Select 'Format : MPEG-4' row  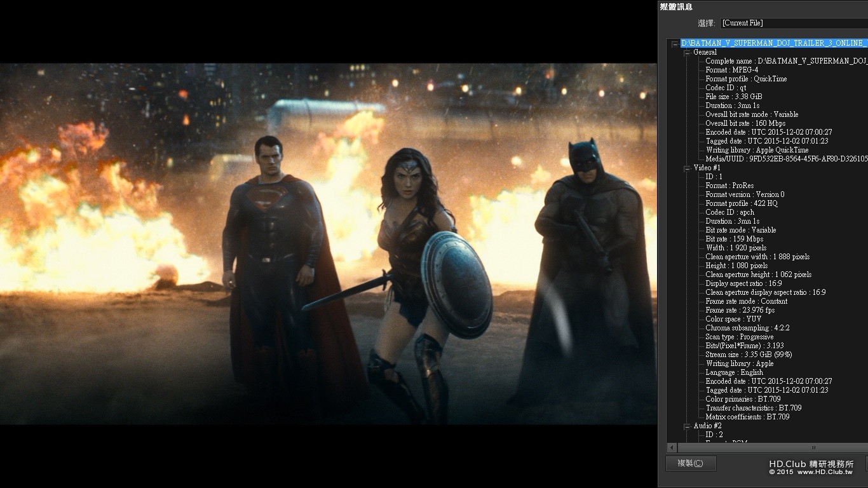click(x=731, y=70)
